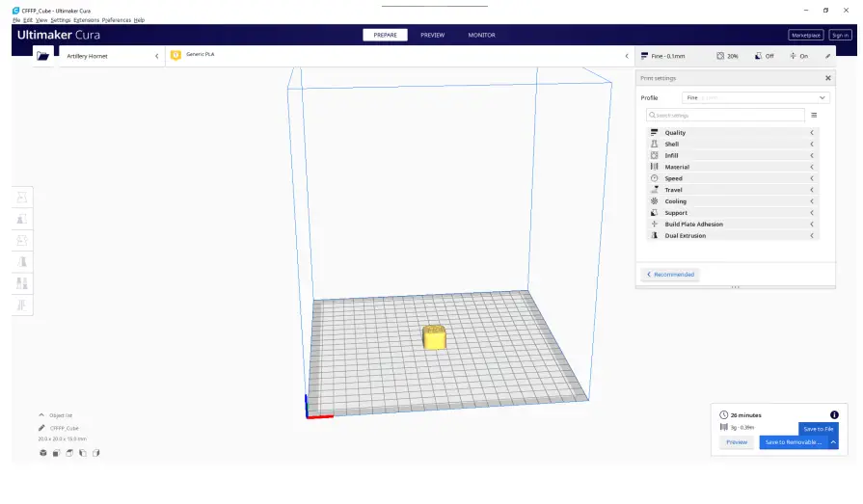
Task: Select the Rotate tool in left toolbar
Action: coord(22,241)
